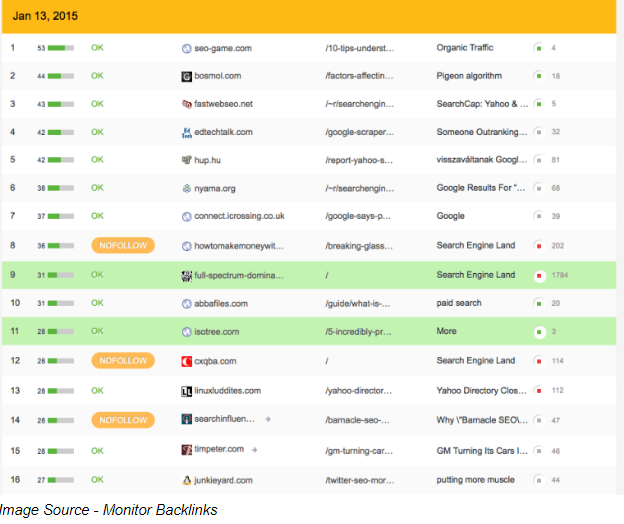Viewport: 624px width, 524px height.
Task: Click the /yahoo-director... page path
Action: pyautogui.click(x=358, y=391)
